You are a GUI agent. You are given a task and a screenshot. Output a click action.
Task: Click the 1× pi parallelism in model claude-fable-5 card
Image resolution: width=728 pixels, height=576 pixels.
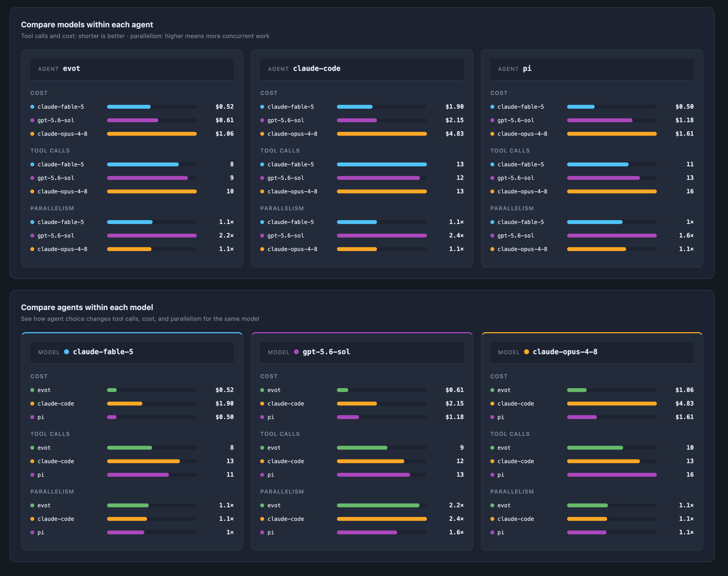point(230,532)
